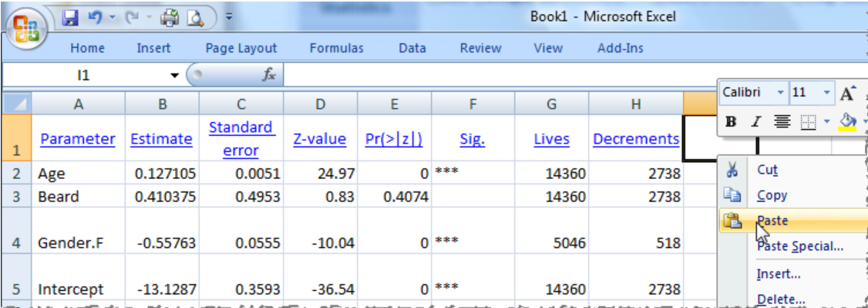Click Grow Font icon in mini toolbar
868x308 pixels.
pos(847,93)
